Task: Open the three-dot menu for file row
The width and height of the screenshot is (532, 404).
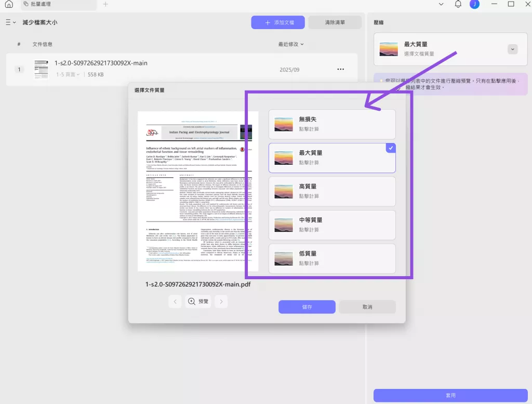Action: pyautogui.click(x=341, y=69)
